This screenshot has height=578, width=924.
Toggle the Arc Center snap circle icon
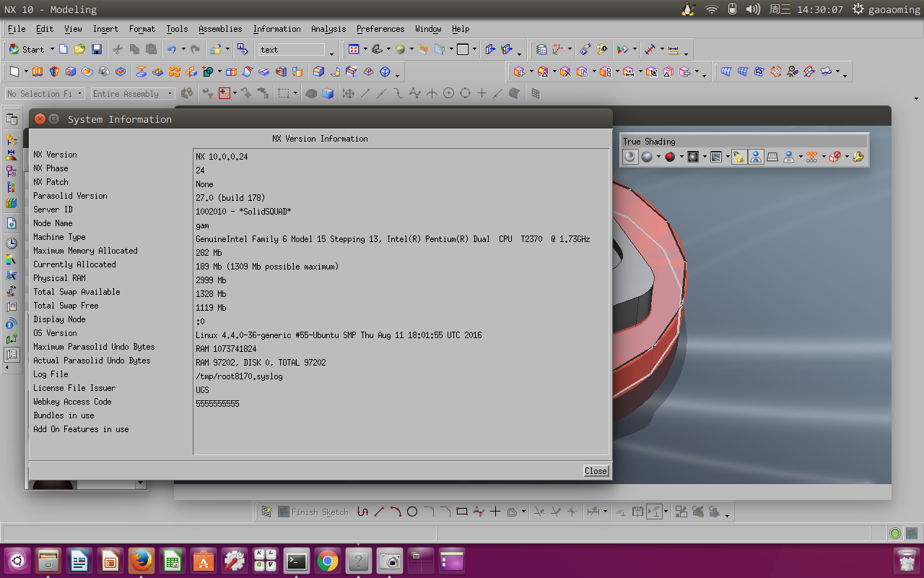point(448,93)
